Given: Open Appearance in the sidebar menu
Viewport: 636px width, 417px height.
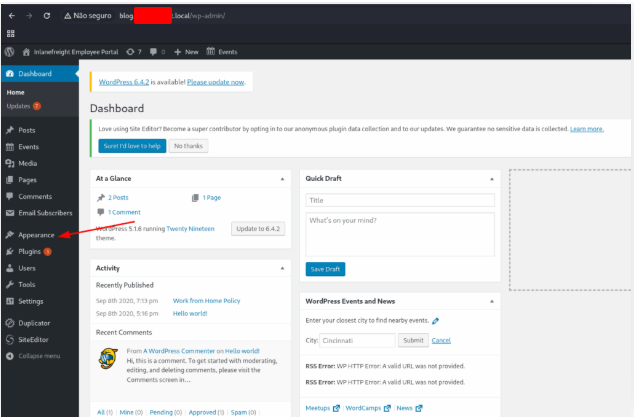Looking at the screenshot, I should [35, 235].
